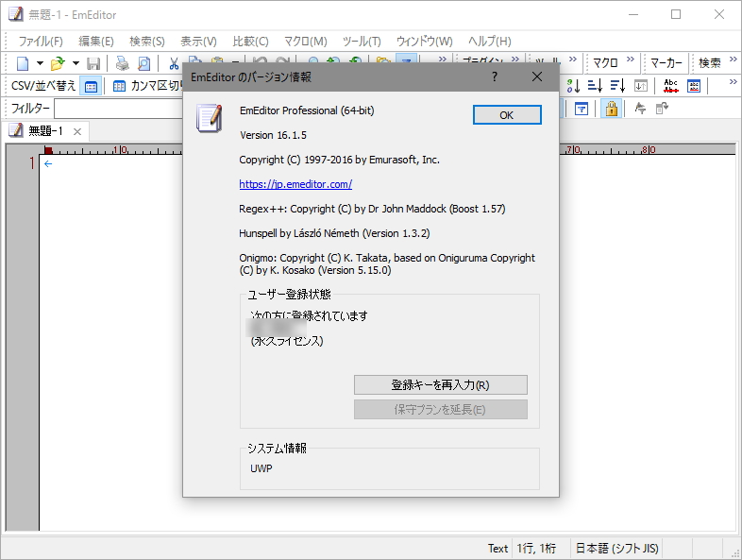Click the EmEditor title bar app icon
The width and height of the screenshot is (742, 560).
tap(16, 14)
